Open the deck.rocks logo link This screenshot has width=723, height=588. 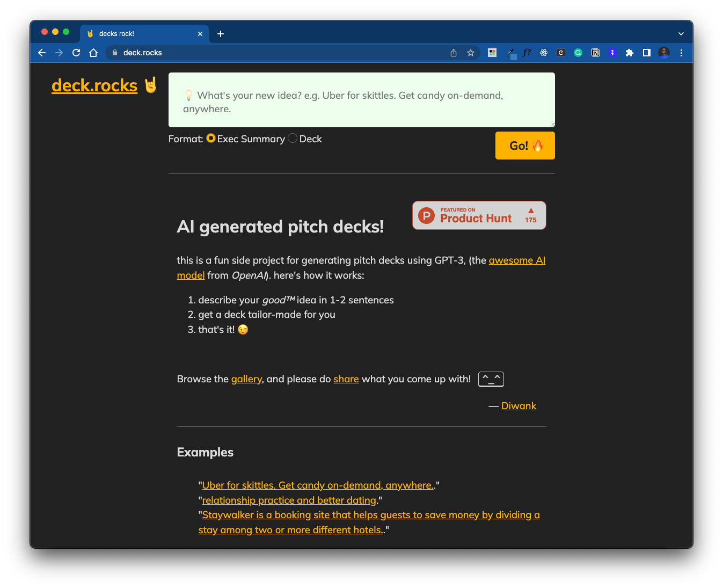[x=94, y=85]
